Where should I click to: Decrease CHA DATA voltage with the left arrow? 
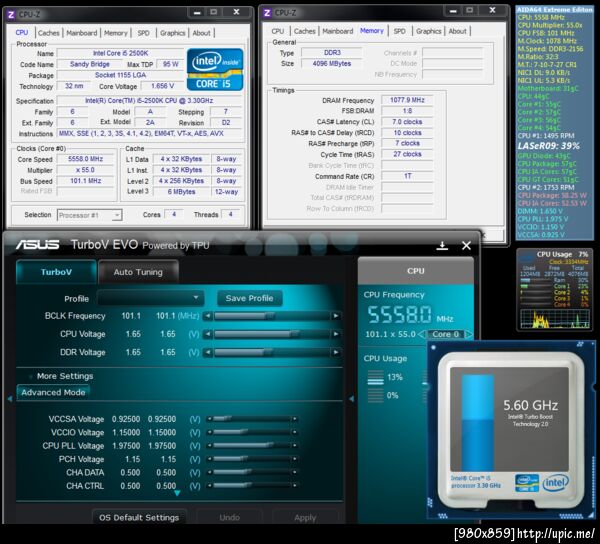coord(209,472)
